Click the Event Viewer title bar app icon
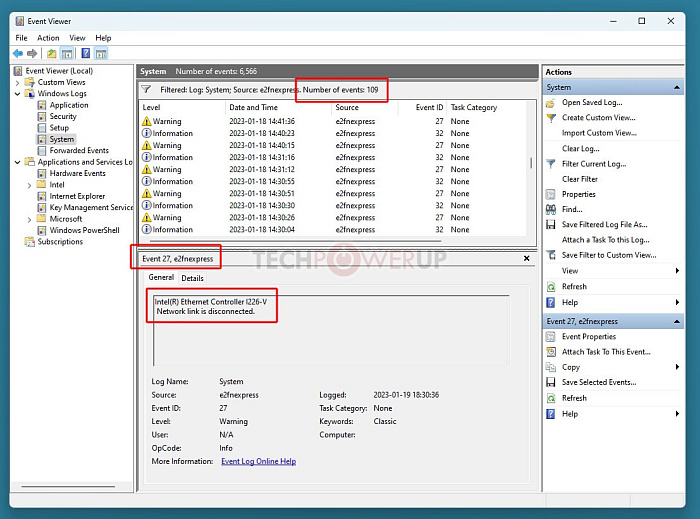The height and width of the screenshot is (519, 700). coord(20,21)
